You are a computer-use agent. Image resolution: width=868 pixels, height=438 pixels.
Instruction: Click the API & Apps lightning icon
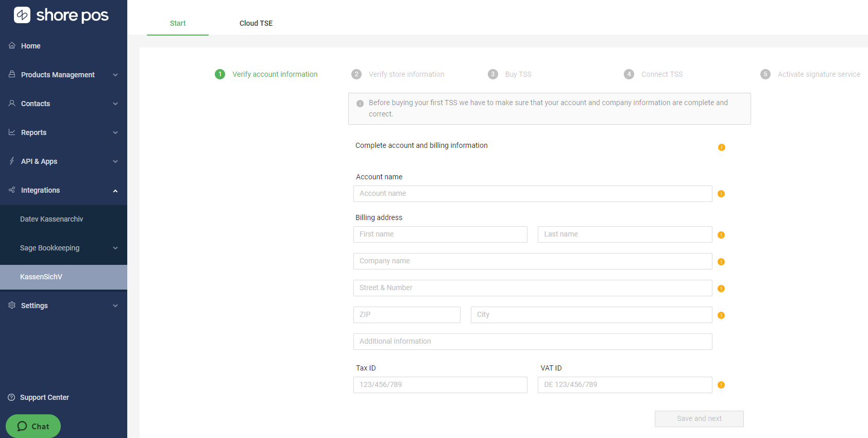point(12,161)
